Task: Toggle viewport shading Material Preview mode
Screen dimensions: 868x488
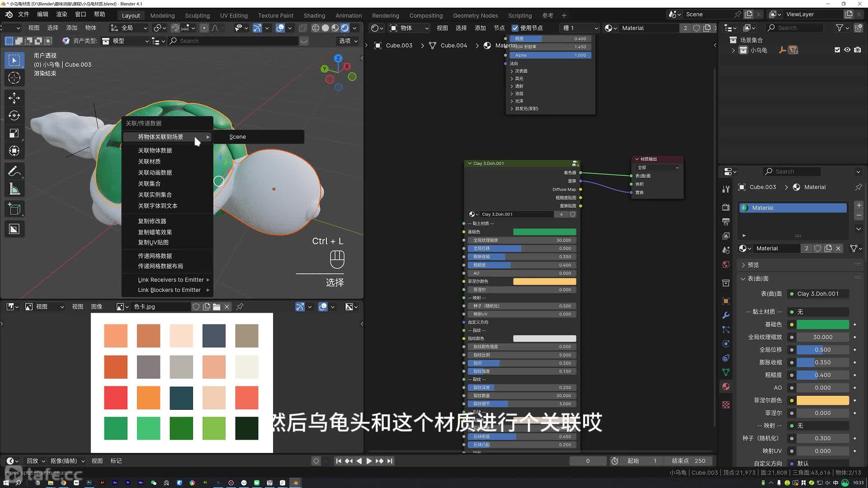Action: click(336, 28)
